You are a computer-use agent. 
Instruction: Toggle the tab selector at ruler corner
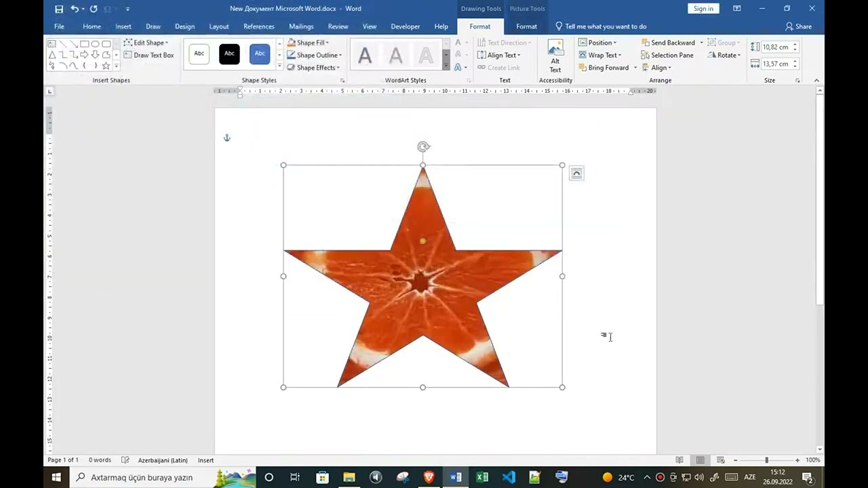point(50,91)
